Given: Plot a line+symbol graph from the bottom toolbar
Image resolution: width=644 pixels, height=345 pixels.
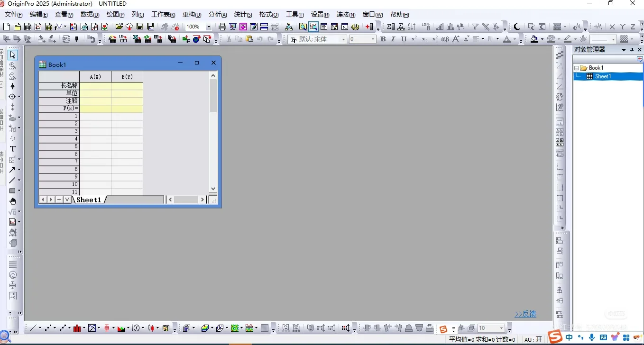Looking at the screenshot, I should 62,328.
